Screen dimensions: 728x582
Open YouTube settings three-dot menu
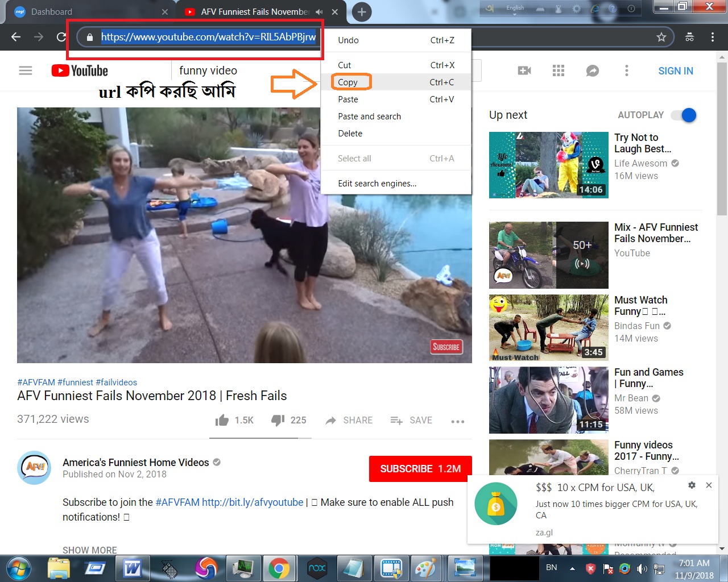627,70
